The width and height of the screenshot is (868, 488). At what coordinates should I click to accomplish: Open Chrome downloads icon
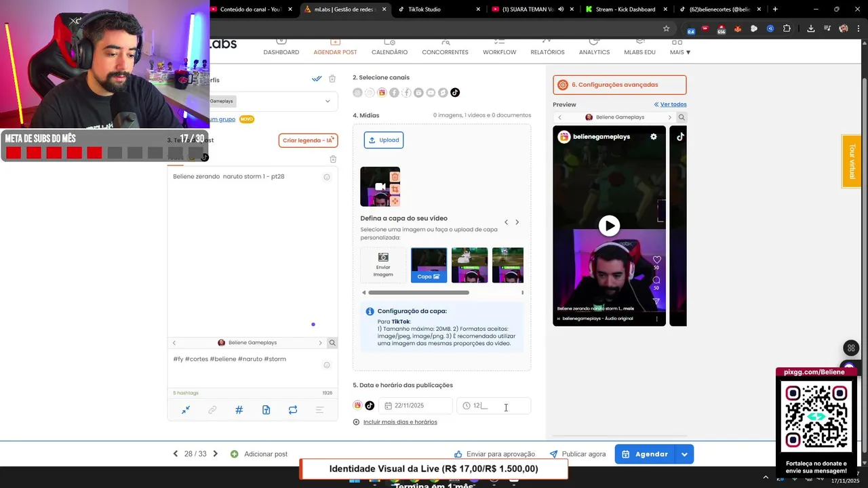coord(811,28)
